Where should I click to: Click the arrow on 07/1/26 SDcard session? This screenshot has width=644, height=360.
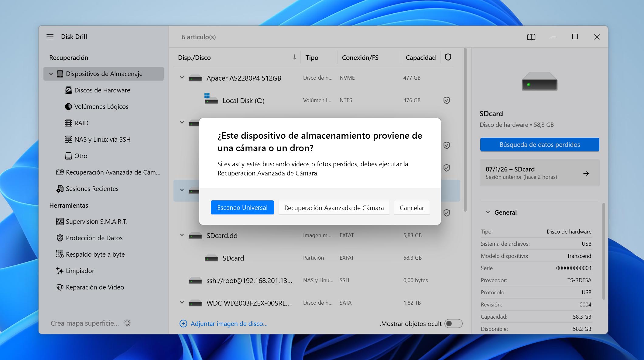click(586, 173)
